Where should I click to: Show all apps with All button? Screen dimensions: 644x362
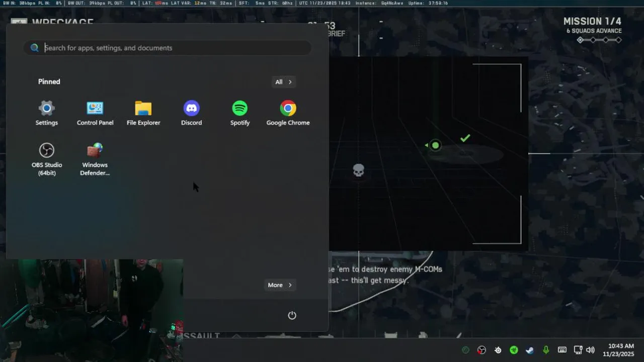[283, 82]
